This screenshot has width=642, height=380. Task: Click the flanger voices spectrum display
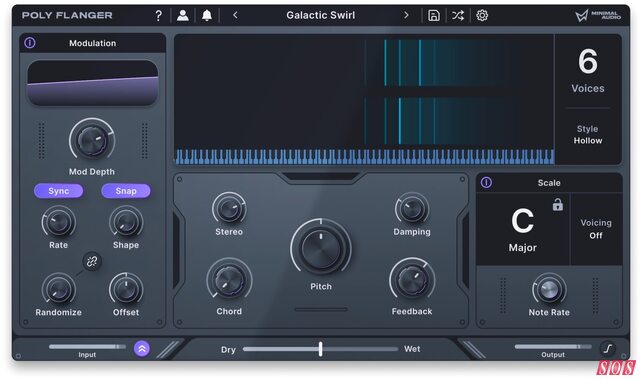tap(364, 92)
